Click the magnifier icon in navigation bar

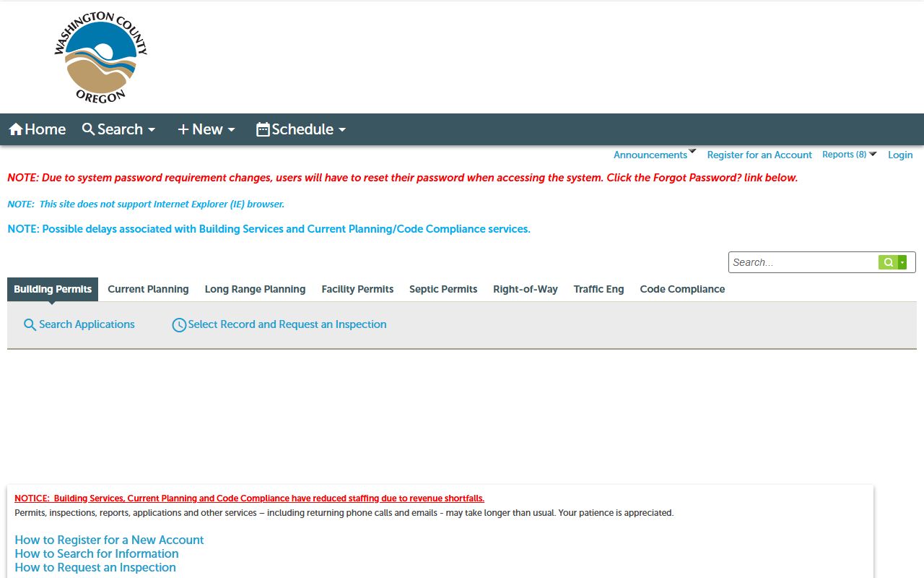(89, 129)
